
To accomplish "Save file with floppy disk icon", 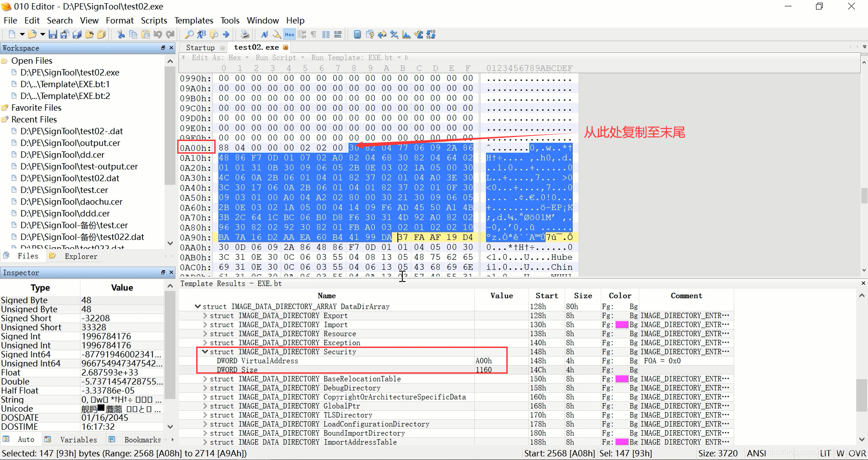I will [x=53, y=34].
